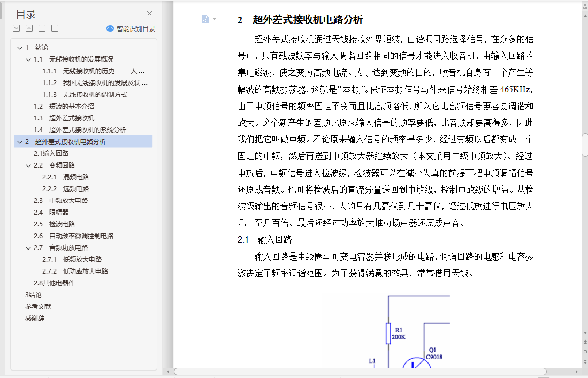Screen dimensions: 588x378
Task: Click the ruler toggle icon above vertical scrollbar
Action: point(585,6)
